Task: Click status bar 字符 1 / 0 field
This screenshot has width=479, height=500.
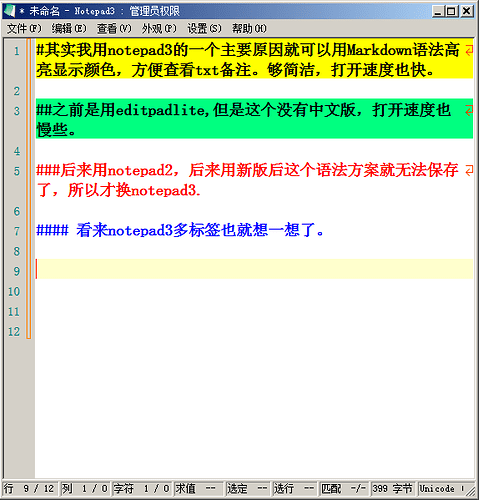Action: pos(142,489)
